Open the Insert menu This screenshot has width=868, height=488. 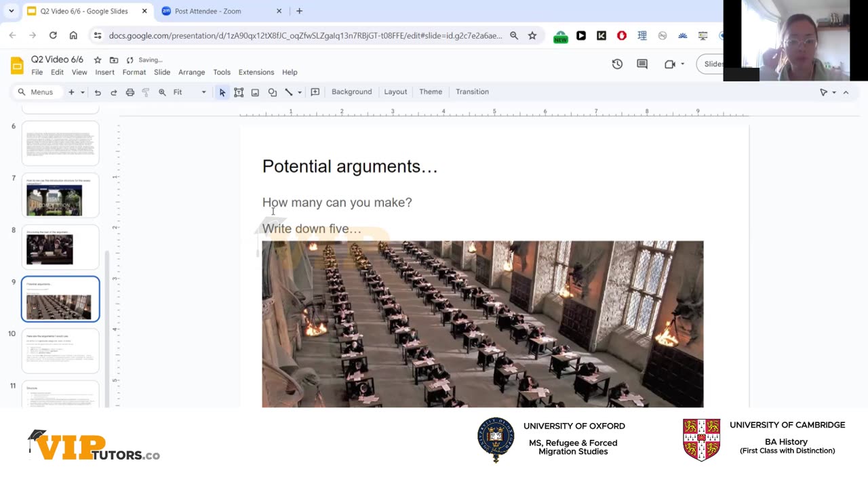coord(104,73)
